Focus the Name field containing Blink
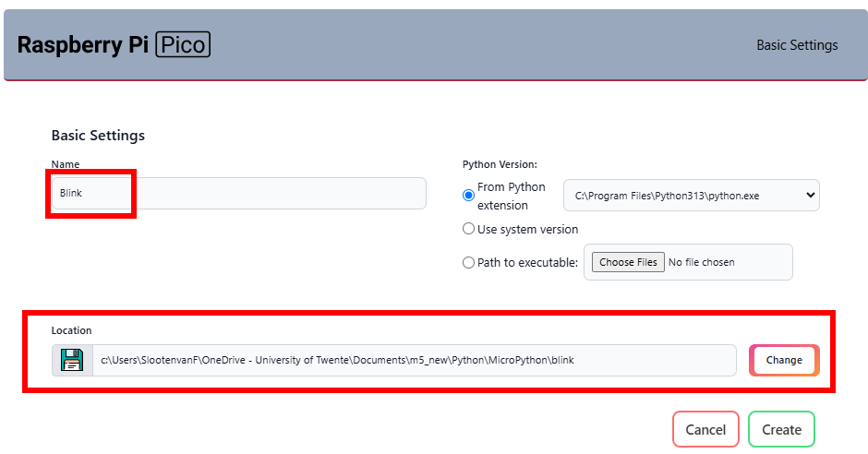Image resolution: width=868 pixels, height=454 pixels. click(238, 193)
